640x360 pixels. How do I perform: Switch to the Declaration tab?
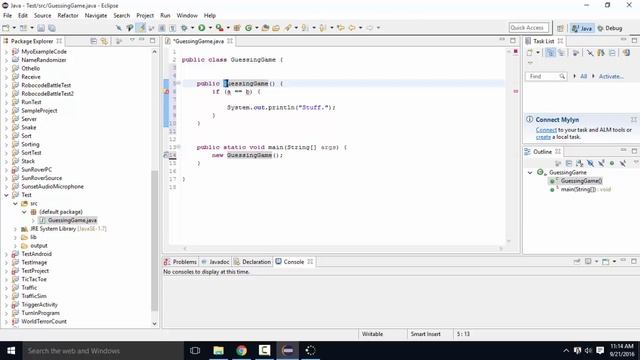click(252, 262)
